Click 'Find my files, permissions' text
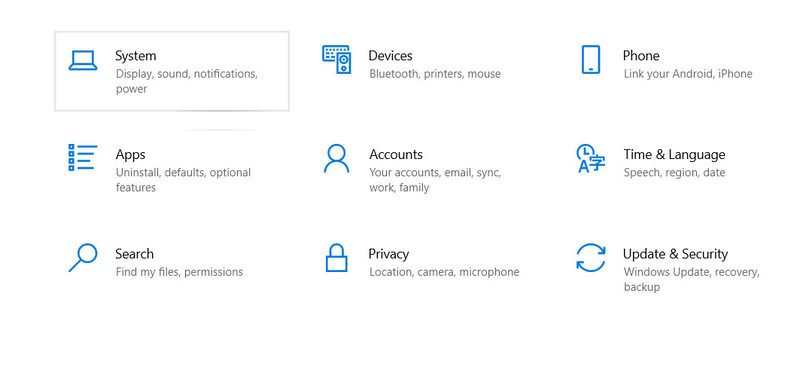Image resolution: width=800 pixels, height=373 pixels. (180, 272)
